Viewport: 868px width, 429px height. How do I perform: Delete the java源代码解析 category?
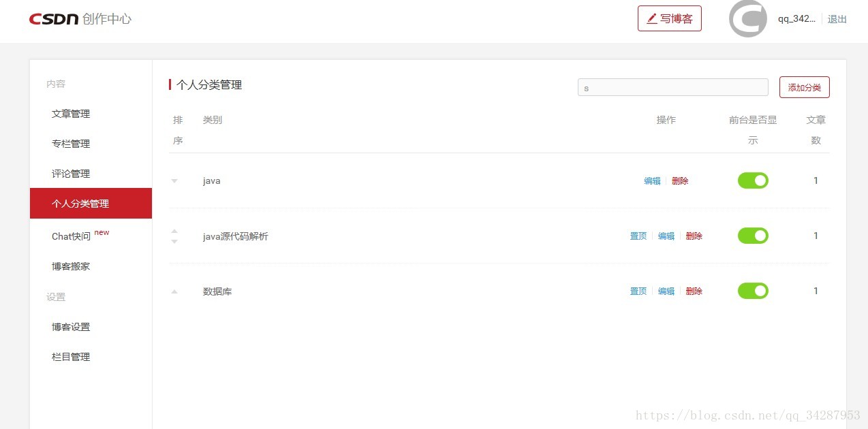[x=694, y=236]
